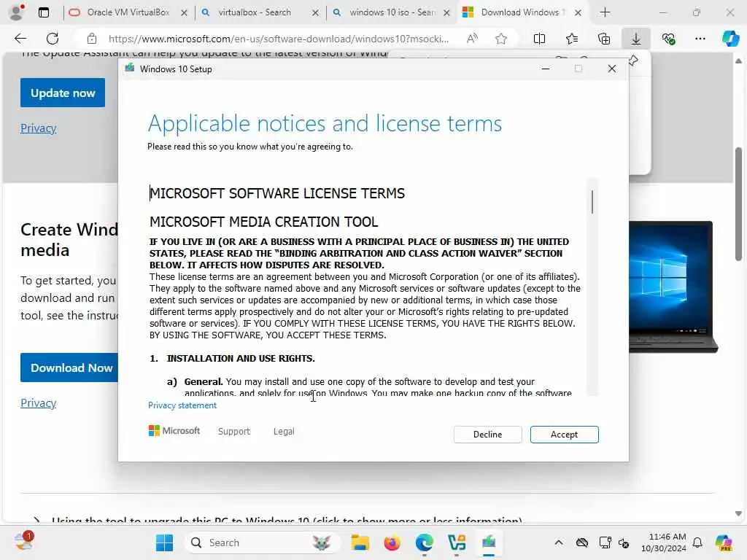This screenshot has width=747, height=560.
Task: Open Edge Collections icon
Action: (x=603, y=39)
